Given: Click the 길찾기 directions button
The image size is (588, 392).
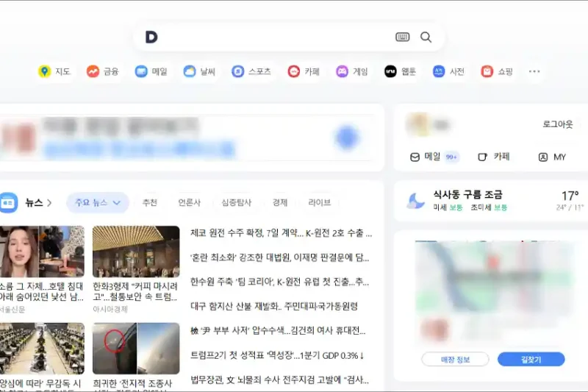Looking at the screenshot, I should [531, 360].
